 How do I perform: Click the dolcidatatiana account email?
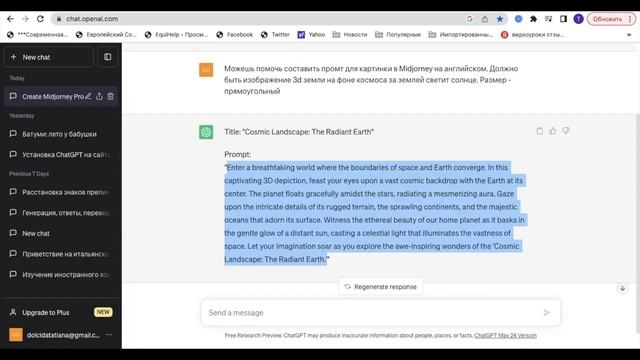[63, 335]
